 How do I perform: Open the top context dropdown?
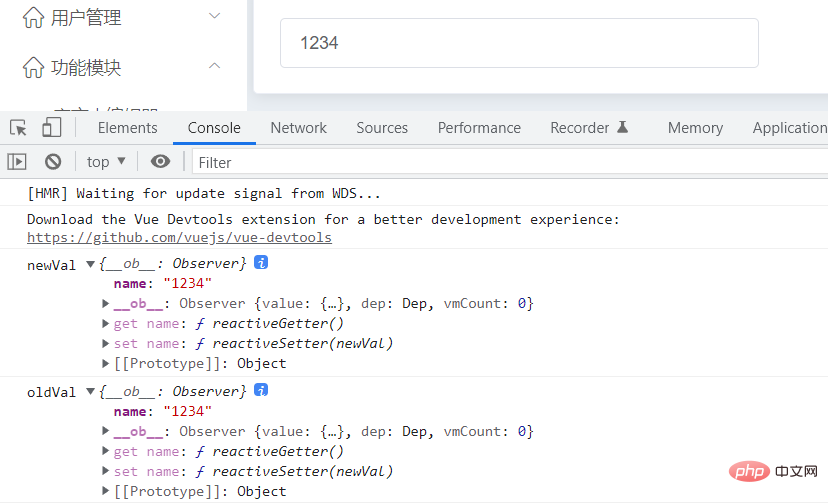click(x=106, y=161)
